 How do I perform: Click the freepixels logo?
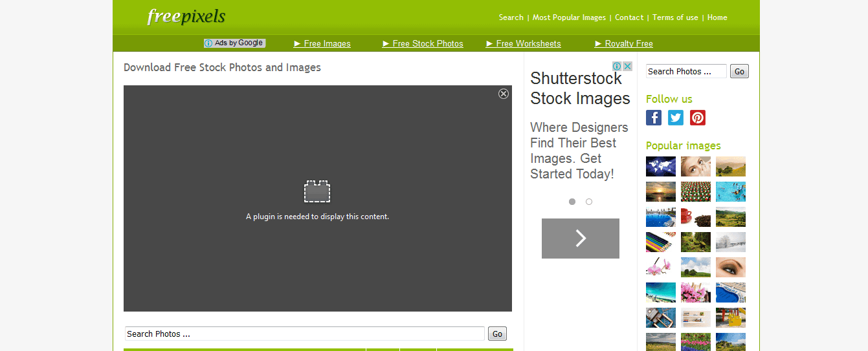(x=186, y=16)
